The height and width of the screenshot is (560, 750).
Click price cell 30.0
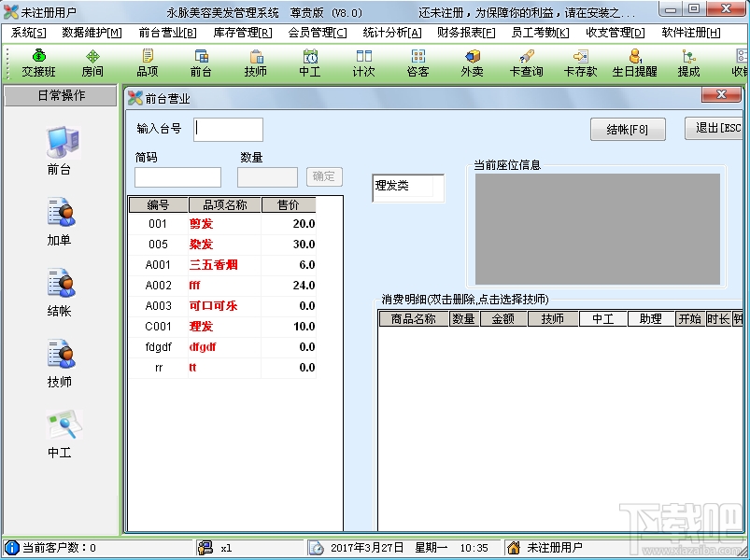[x=289, y=245]
